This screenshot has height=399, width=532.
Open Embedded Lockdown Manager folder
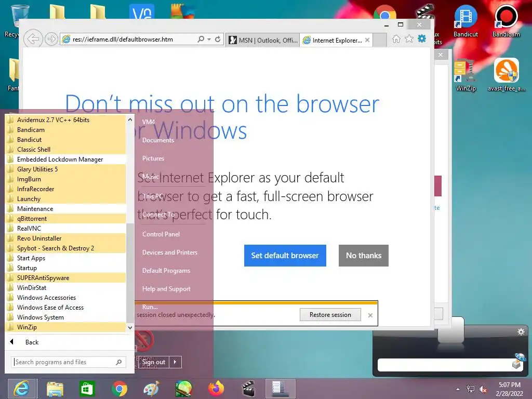[x=66, y=159]
